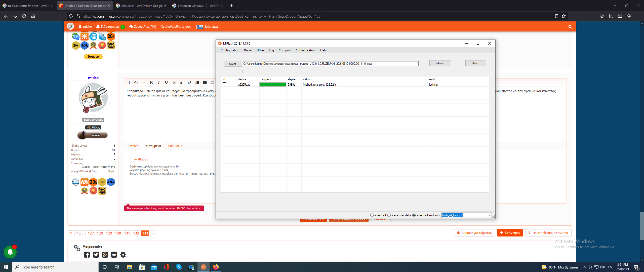Select "clean all and lock" radio button
644x272 pixels.
tap(414, 215)
